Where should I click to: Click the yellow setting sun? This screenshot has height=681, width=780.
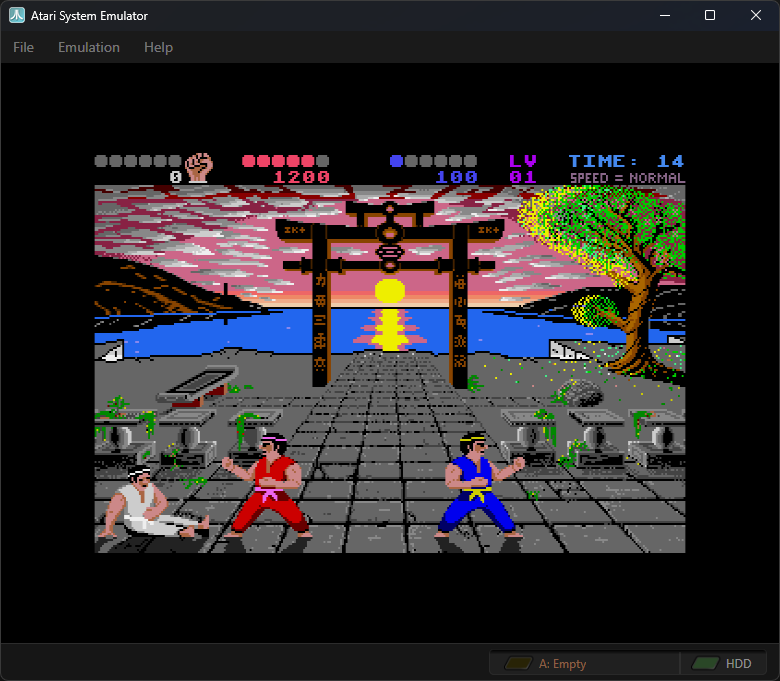click(x=390, y=291)
